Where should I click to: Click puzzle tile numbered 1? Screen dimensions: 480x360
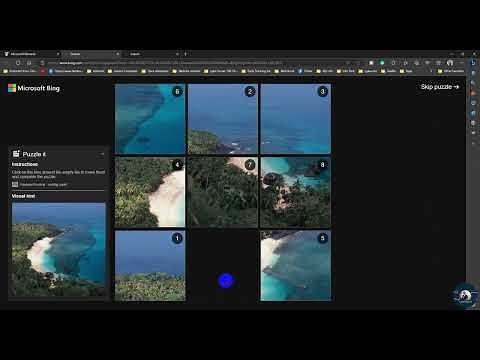(x=150, y=266)
